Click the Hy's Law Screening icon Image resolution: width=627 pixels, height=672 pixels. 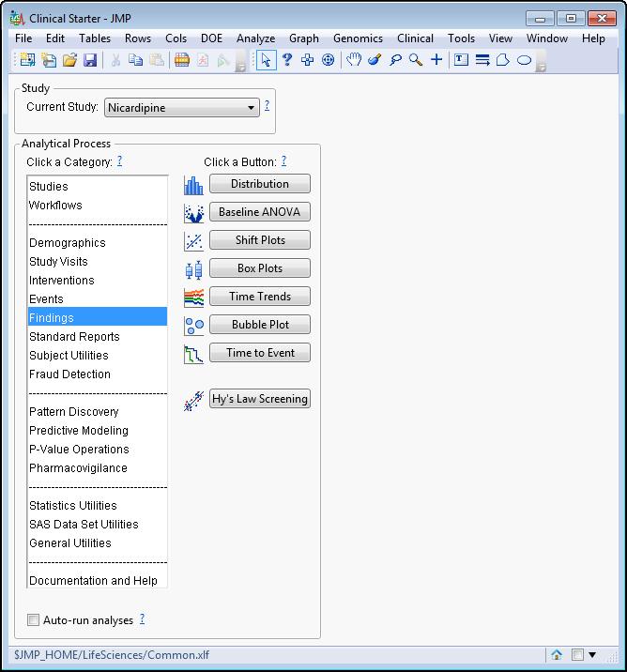[193, 401]
